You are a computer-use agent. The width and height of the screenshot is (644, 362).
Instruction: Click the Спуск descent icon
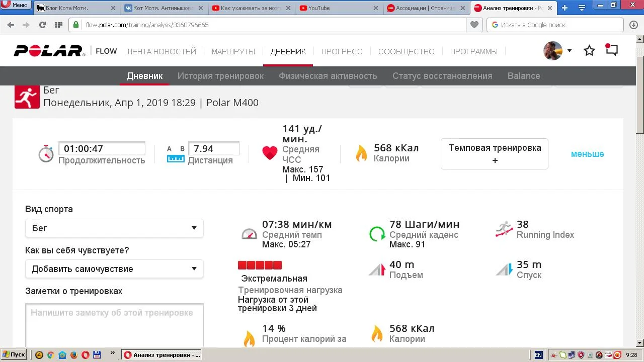(504, 270)
